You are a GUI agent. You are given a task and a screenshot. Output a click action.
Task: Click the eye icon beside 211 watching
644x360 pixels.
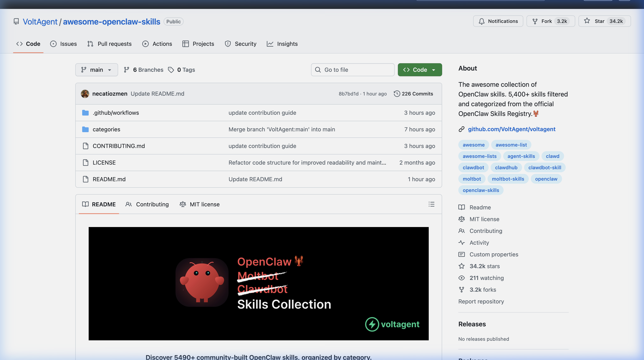(x=462, y=278)
